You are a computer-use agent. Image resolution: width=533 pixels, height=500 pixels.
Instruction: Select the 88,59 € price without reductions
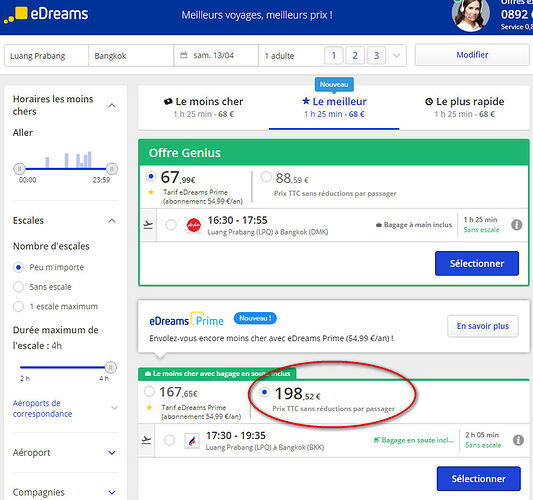[x=266, y=177]
